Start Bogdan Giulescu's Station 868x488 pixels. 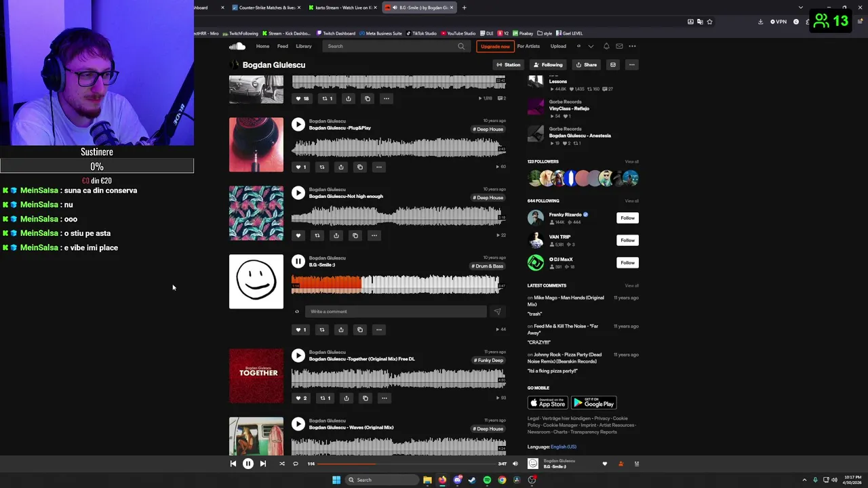(508, 65)
